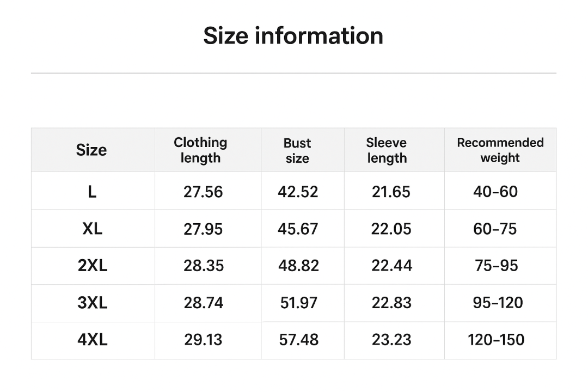Click the Size information heading
The image size is (588, 392).
click(293, 36)
